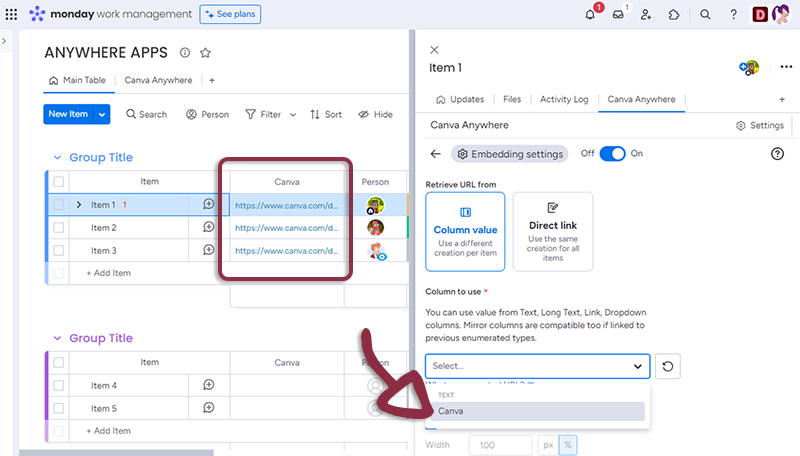This screenshot has width=800, height=456.
Task: Open the Select column dropdown
Action: click(537, 366)
